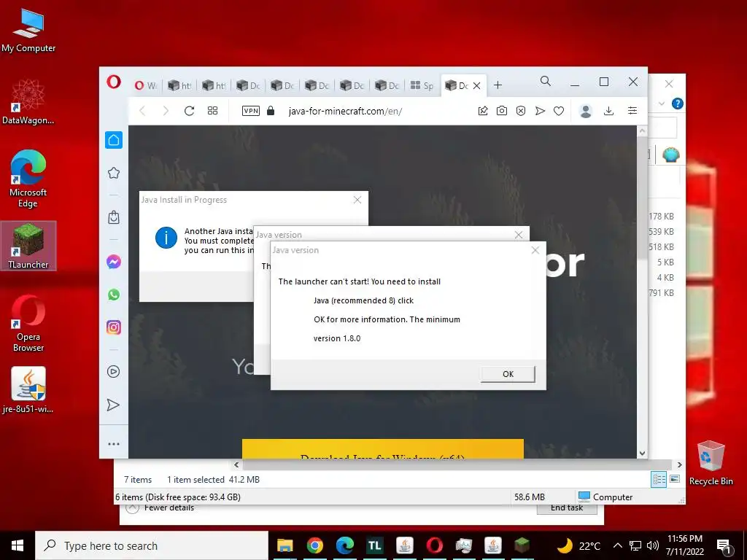747x560 pixels.
Task: Open Recycle Bin on desktop
Action: point(711,462)
